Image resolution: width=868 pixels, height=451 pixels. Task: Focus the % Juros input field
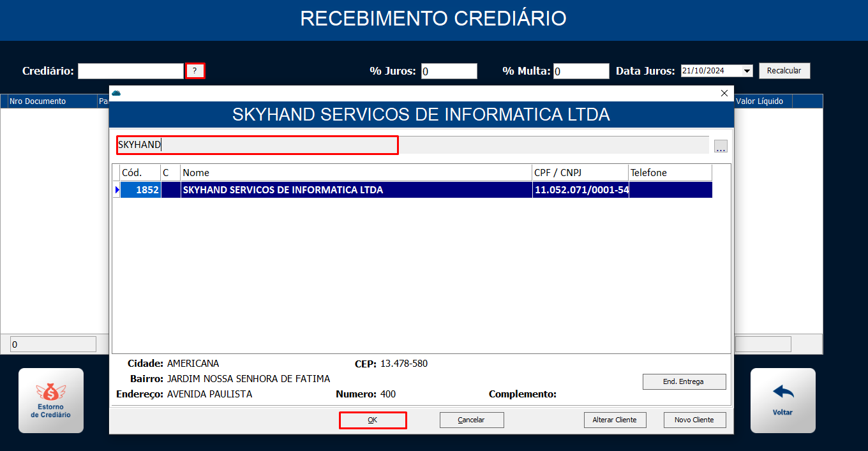click(x=449, y=71)
